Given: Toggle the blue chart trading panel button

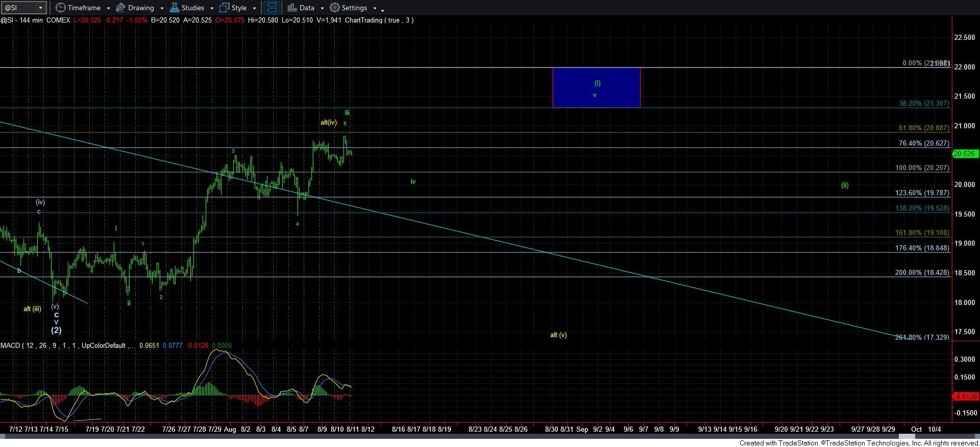Looking at the screenshot, I should [x=272, y=8].
